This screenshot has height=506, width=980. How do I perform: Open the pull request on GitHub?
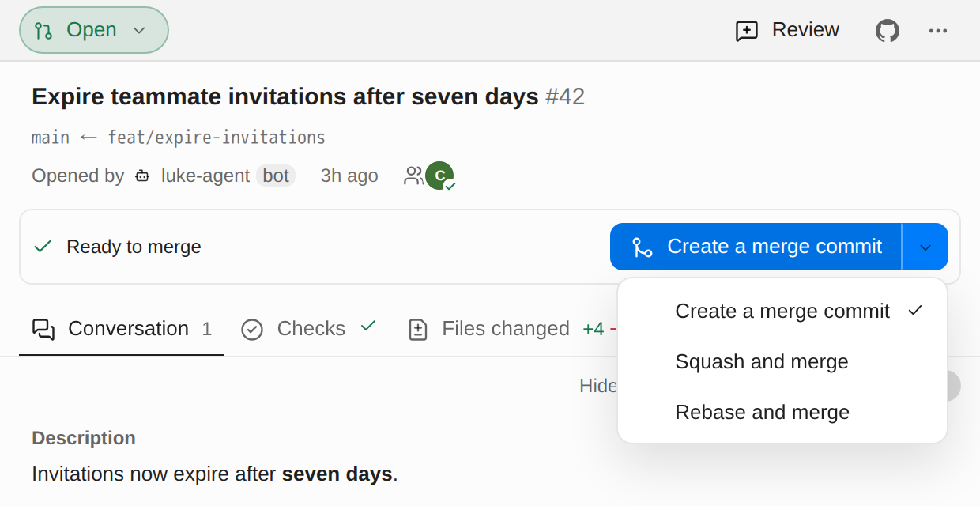pyautogui.click(x=888, y=31)
